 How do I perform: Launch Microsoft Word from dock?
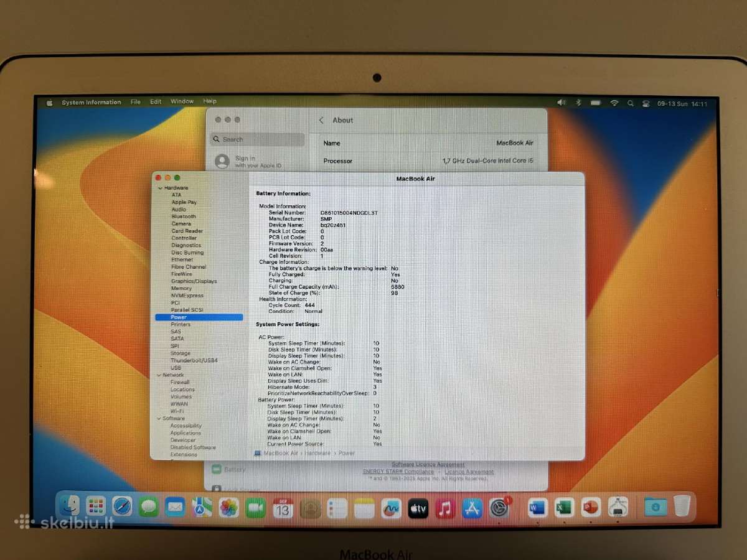coord(537,508)
